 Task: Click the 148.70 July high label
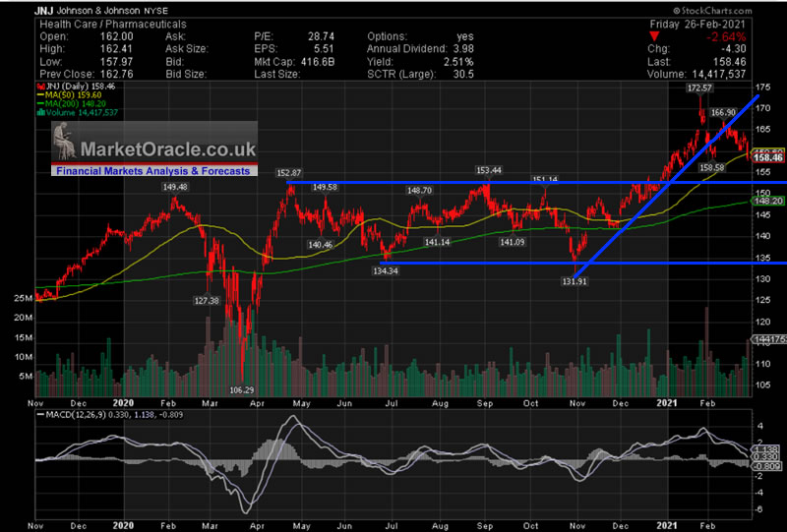point(420,191)
